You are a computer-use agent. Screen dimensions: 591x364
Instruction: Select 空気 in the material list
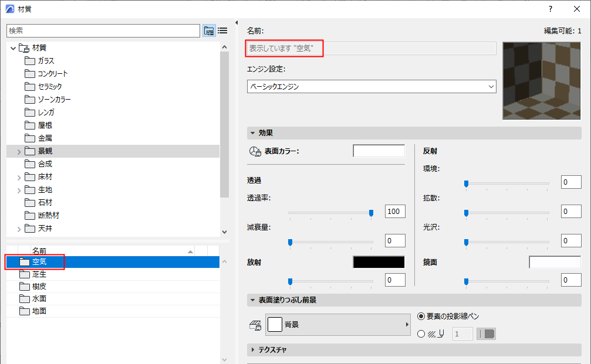[113, 262]
